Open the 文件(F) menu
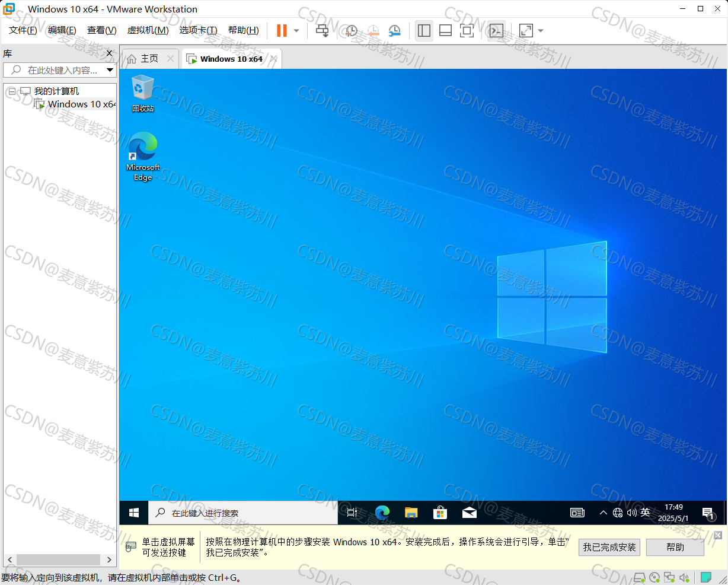This screenshot has width=728, height=585. 23,30
